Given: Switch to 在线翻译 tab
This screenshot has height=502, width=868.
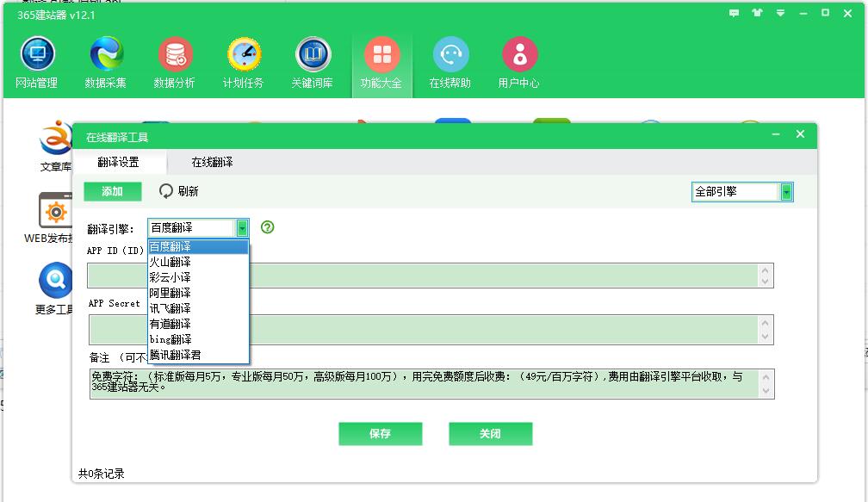Looking at the screenshot, I should pyautogui.click(x=212, y=162).
